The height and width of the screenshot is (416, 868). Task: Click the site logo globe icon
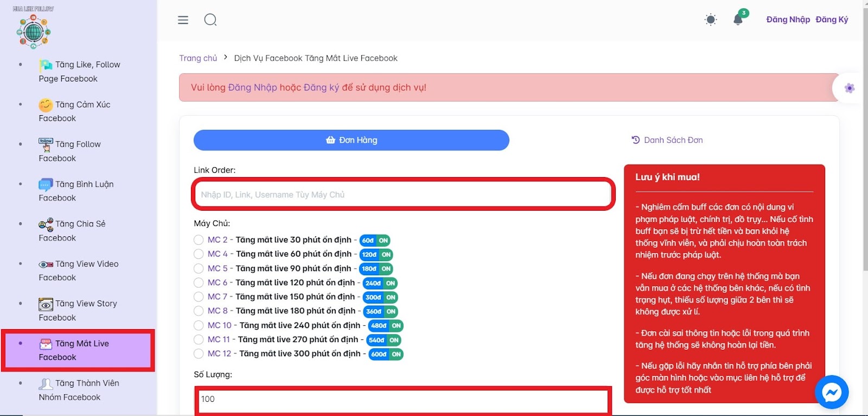[x=34, y=31]
